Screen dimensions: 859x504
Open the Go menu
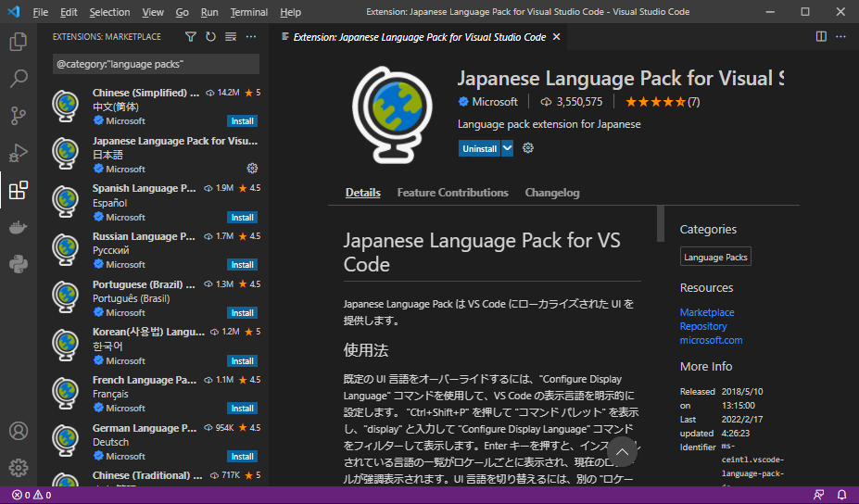pyautogui.click(x=183, y=12)
